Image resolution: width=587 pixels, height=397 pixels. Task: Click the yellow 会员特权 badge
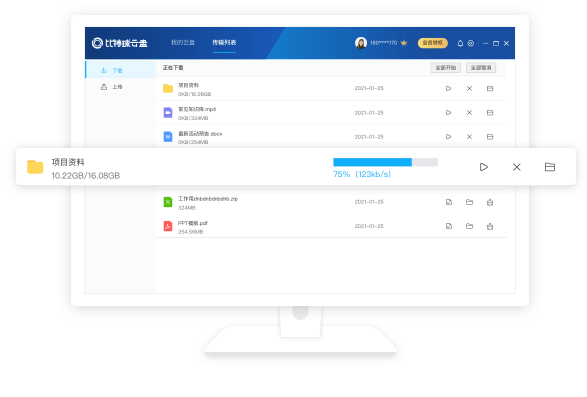tap(433, 43)
